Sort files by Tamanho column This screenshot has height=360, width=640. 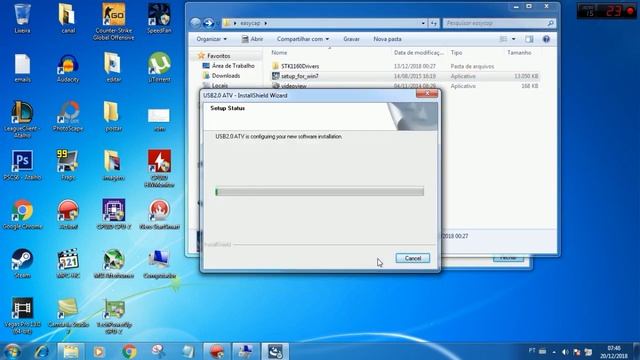[519, 53]
